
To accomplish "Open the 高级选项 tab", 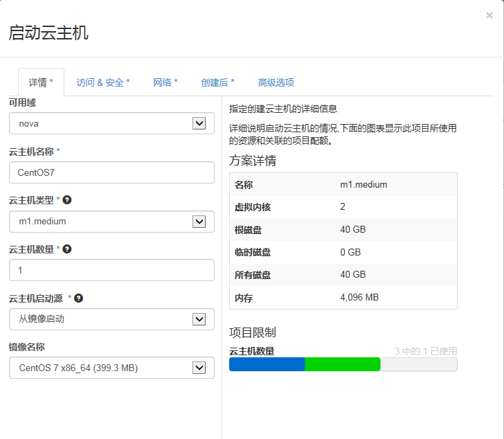I will (x=276, y=82).
